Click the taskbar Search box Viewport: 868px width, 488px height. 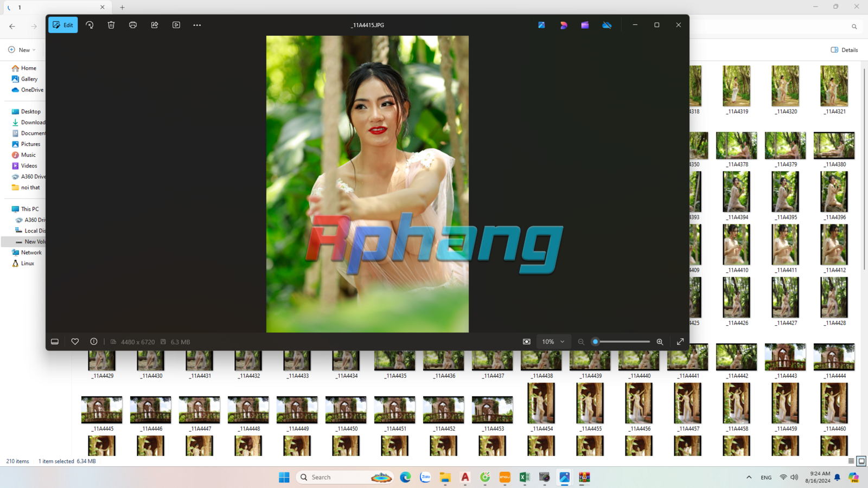(x=345, y=477)
